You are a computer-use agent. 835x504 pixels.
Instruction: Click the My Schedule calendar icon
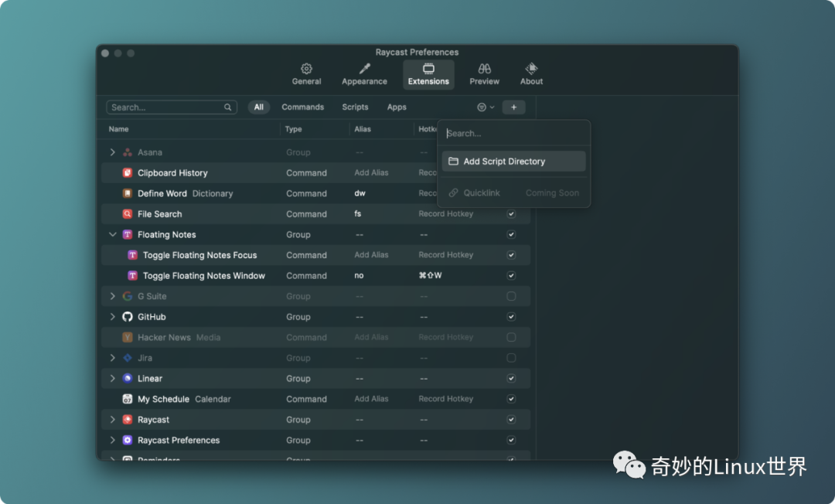point(128,399)
